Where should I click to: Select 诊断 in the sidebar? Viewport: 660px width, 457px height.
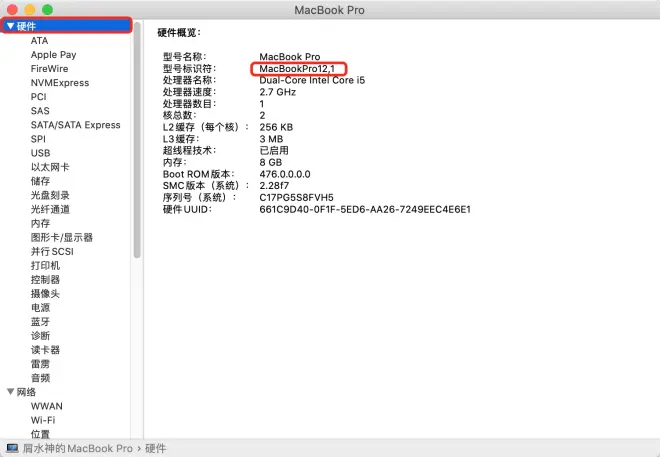point(40,336)
